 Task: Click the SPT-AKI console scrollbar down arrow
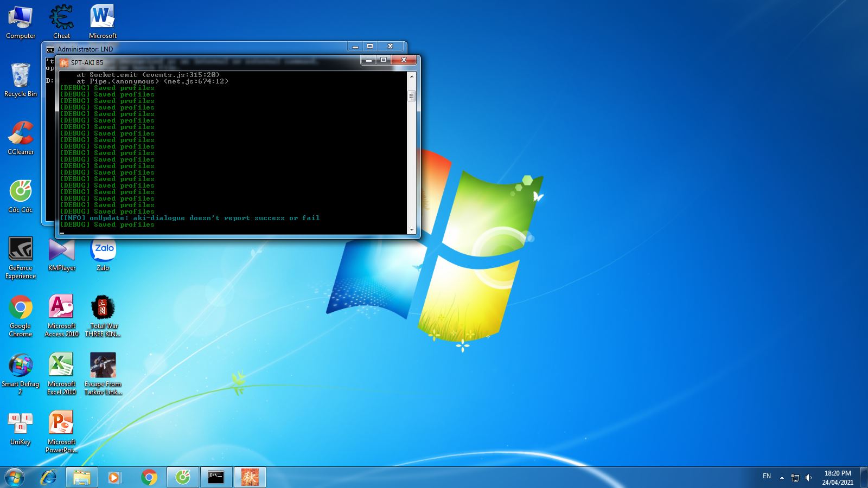click(x=411, y=230)
